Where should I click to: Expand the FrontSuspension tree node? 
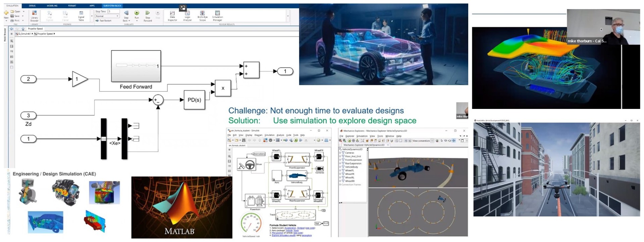click(x=340, y=160)
